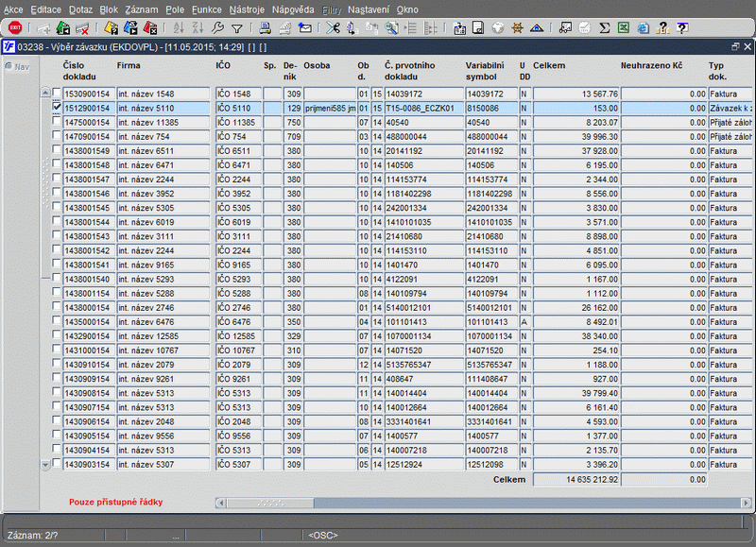Click horizontal scrollbar right arrow
This screenshot has height=547, width=756.
tap(746, 503)
